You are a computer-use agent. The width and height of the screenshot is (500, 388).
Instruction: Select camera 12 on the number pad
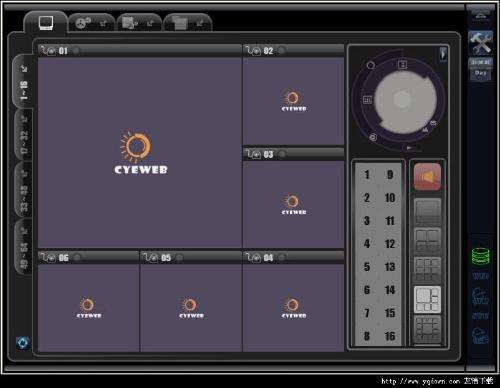pos(390,244)
